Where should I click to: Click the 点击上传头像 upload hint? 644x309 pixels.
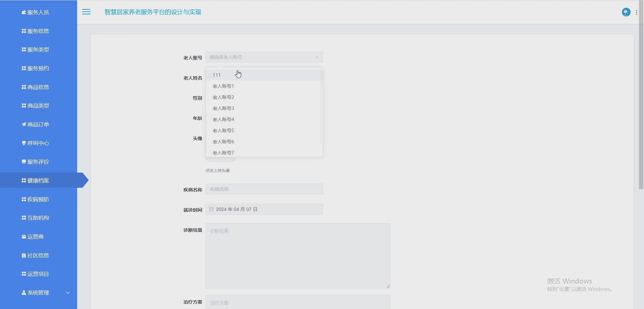pyautogui.click(x=218, y=171)
